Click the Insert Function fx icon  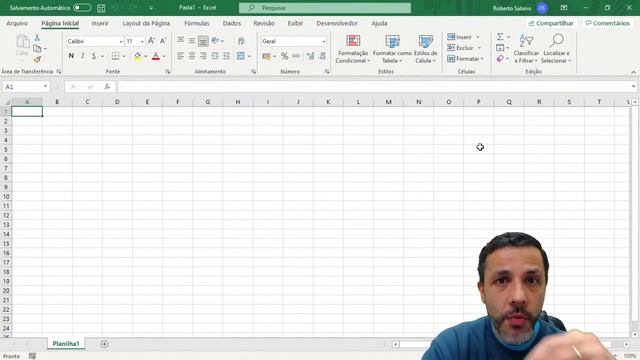tap(107, 87)
